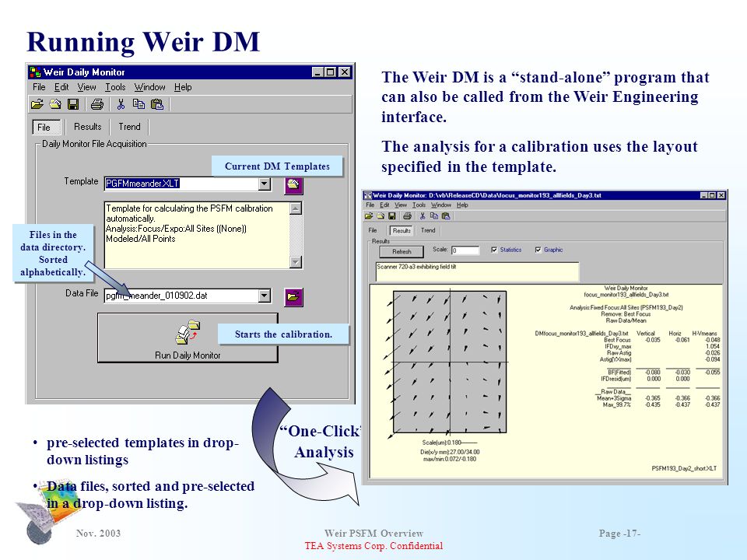Open Help menu in results window
Viewport: 747px width, 560px height.
pyautogui.click(x=462, y=205)
